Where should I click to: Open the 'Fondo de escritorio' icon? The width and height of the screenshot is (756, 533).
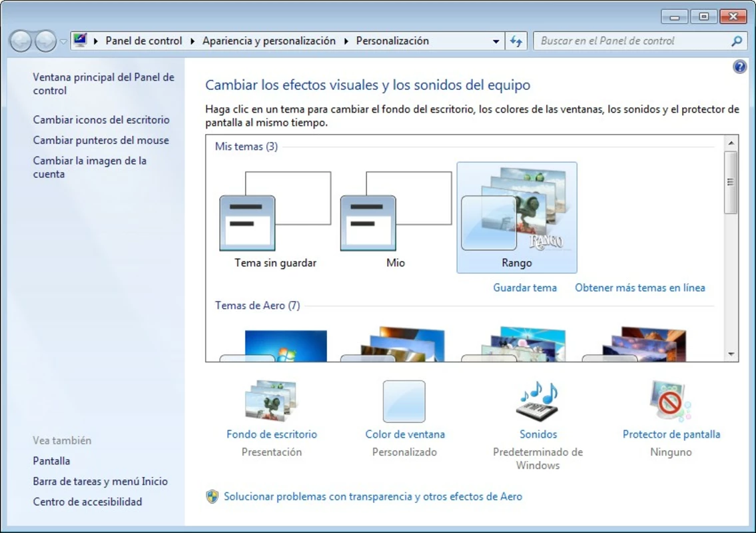272,401
